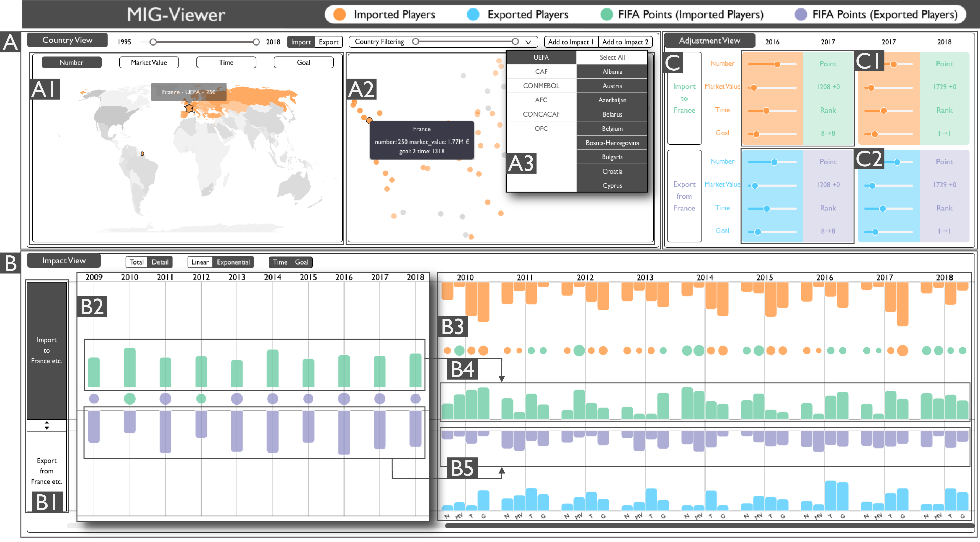Screen dimensions: 980x542
Task: Click the Imported Players orange legend icon
Action: click(x=340, y=14)
